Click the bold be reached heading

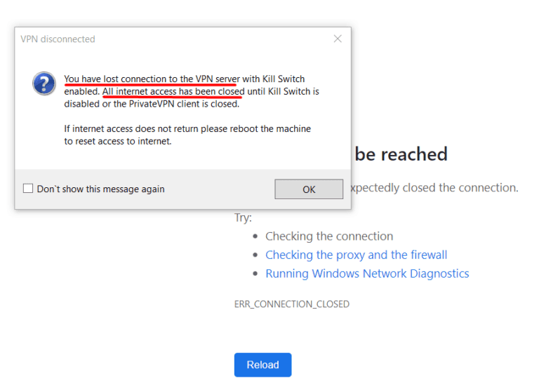pos(401,154)
